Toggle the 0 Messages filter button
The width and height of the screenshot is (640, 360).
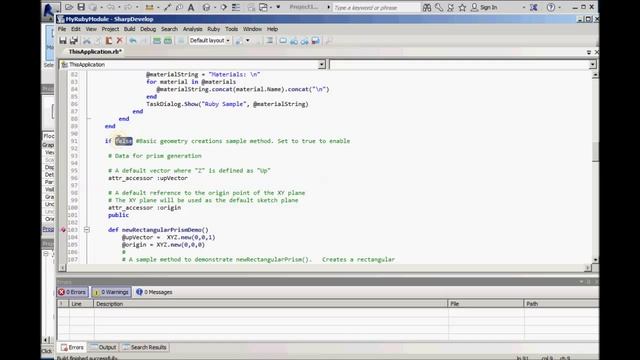click(154, 292)
